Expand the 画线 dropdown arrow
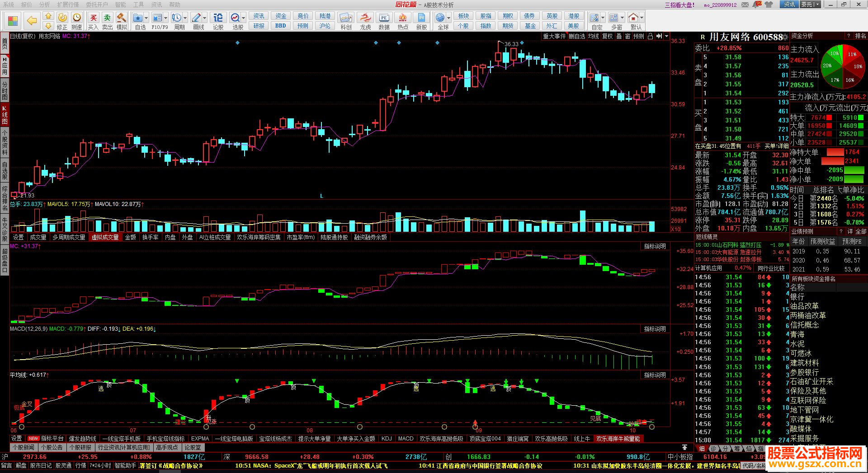The width and height of the screenshot is (868, 473). [205, 18]
